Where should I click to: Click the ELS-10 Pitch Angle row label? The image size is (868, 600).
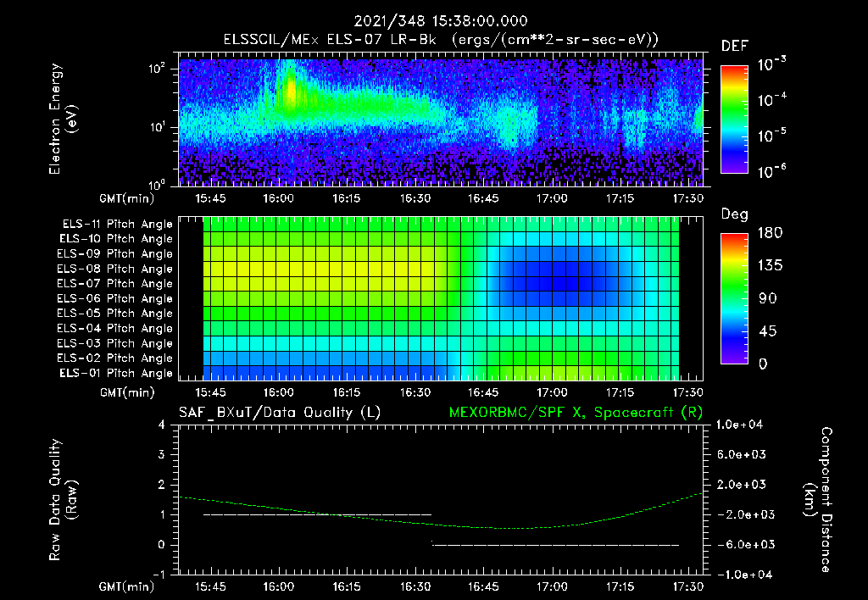point(116,239)
